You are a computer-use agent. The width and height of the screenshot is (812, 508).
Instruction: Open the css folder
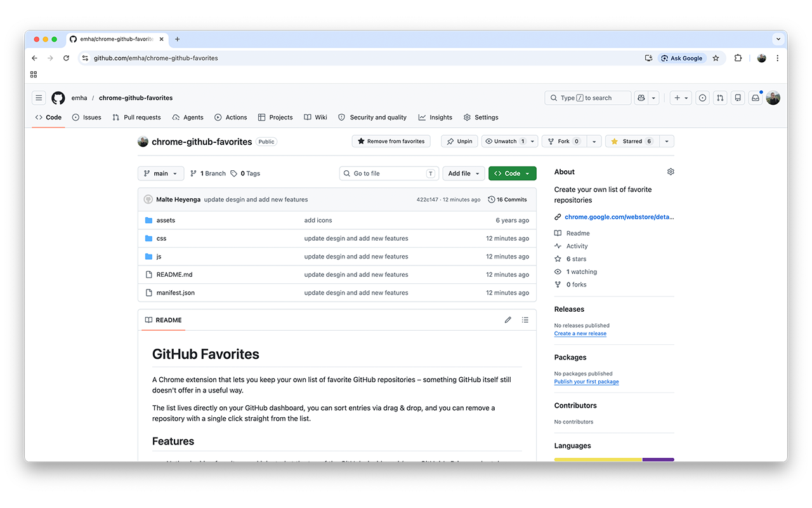(161, 239)
